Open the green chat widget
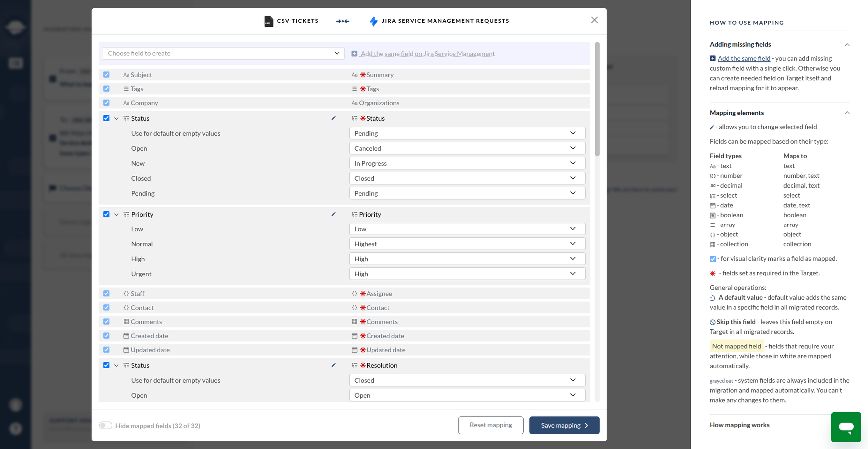 point(846,427)
